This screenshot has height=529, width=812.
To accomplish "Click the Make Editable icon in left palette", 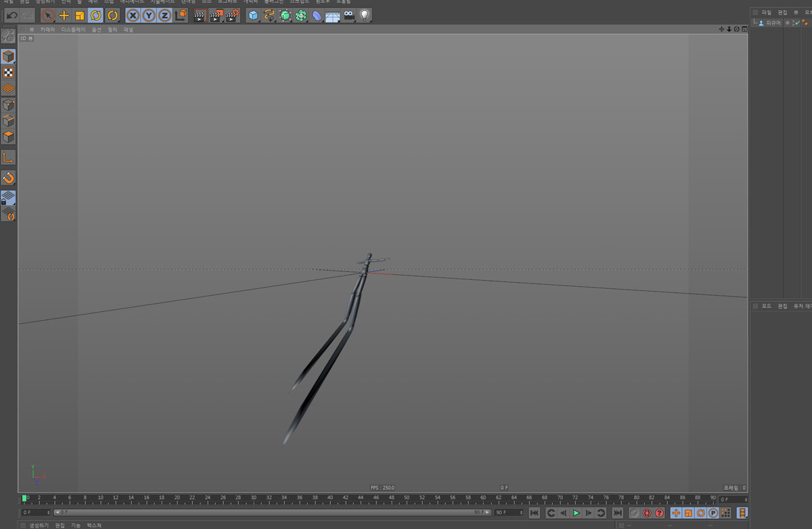I will [x=8, y=36].
